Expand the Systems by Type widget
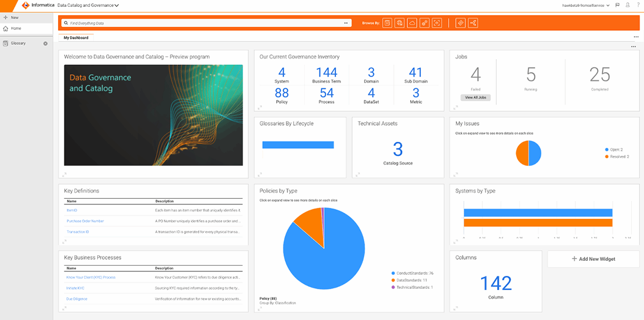This screenshot has height=320, width=644. tap(455, 242)
